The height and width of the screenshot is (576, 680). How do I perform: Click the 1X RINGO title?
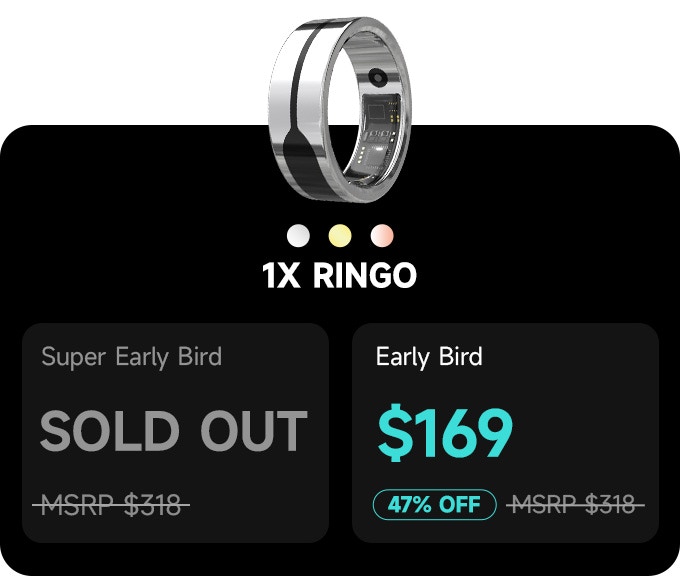pyautogui.click(x=339, y=275)
